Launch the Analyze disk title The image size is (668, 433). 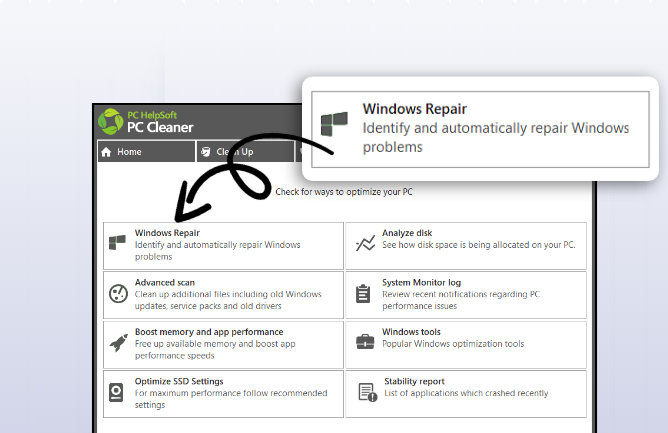[x=407, y=233]
